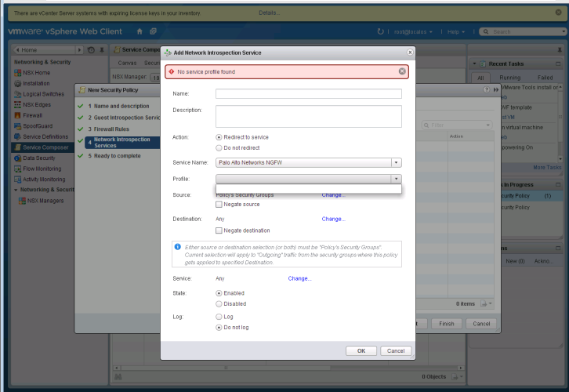The height and width of the screenshot is (392, 569).
Task: Open the Service Name dropdown
Action: (x=309, y=162)
